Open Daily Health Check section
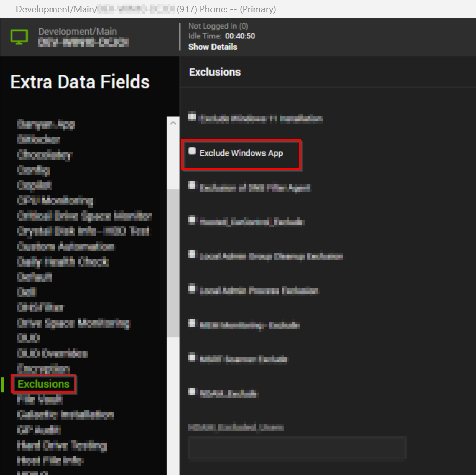 63,261
